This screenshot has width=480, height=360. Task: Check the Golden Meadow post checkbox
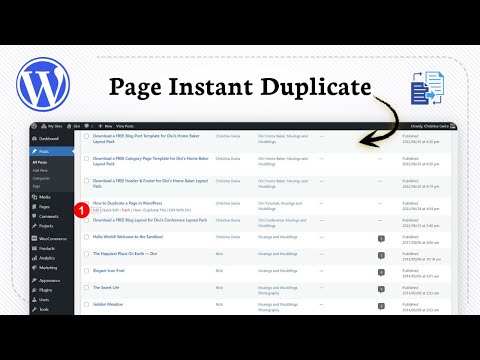click(x=86, y=304)
